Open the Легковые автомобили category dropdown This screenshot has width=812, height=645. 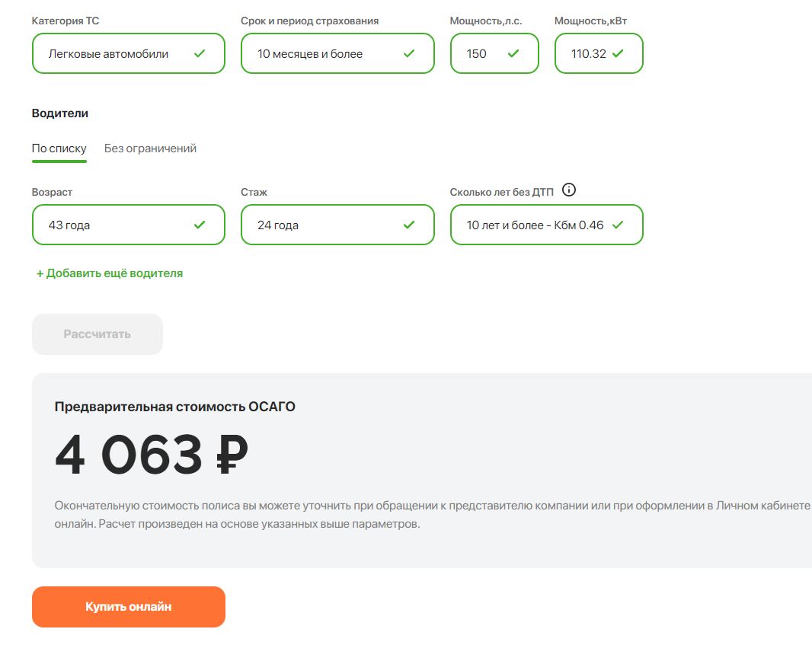point(129,53)
